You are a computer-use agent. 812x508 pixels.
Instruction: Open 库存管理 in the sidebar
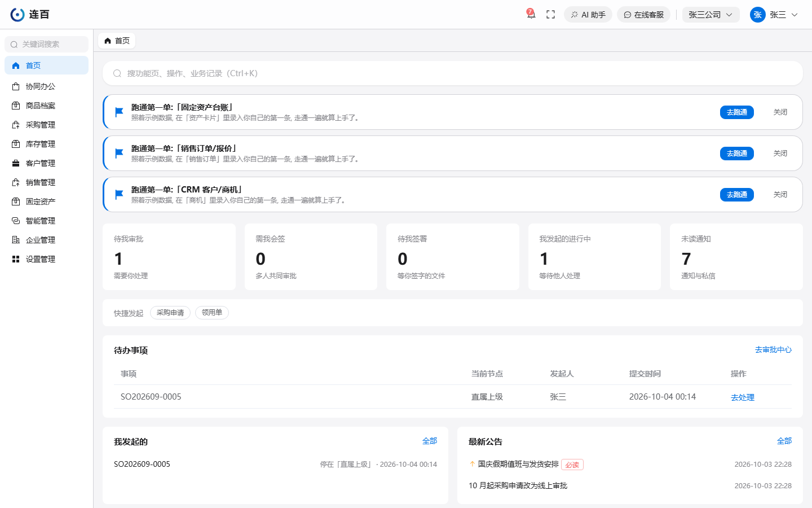[47, 144]
